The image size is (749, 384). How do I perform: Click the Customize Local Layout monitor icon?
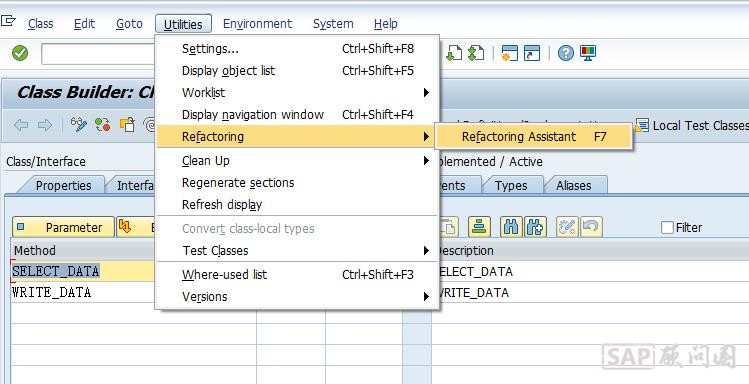(x=588, y=53)
